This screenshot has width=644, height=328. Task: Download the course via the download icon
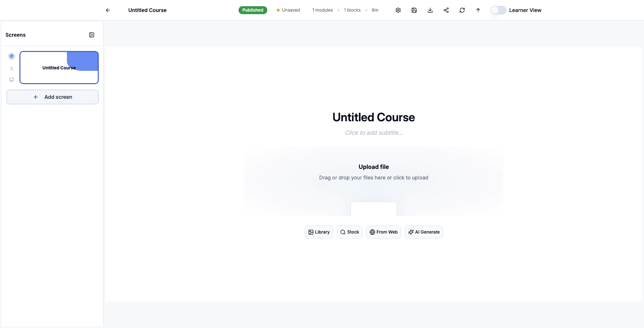click(430, 10)
